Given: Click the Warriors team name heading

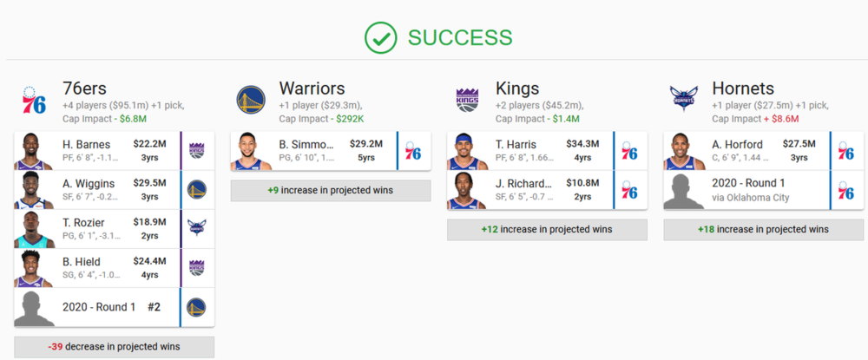Looking at the screenshot, I should pyautogui.click(x=312, y=88).
